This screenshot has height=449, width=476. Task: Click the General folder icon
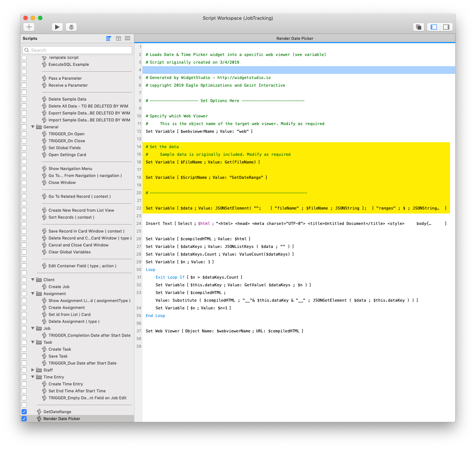pyautogui.click(x=39, y=127)
